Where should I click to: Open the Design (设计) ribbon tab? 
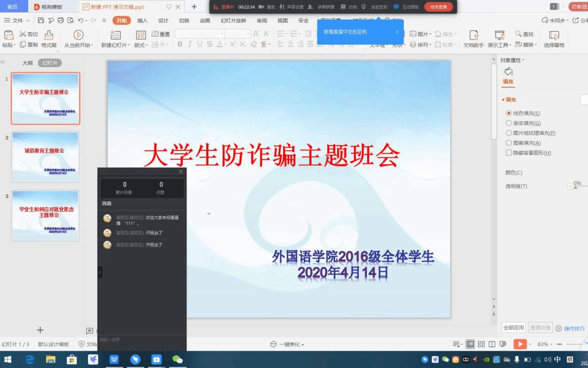[163, 21]
